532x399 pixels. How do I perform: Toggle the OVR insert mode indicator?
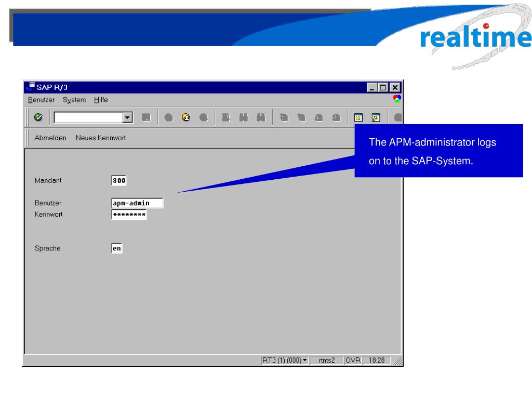point(353,361)
